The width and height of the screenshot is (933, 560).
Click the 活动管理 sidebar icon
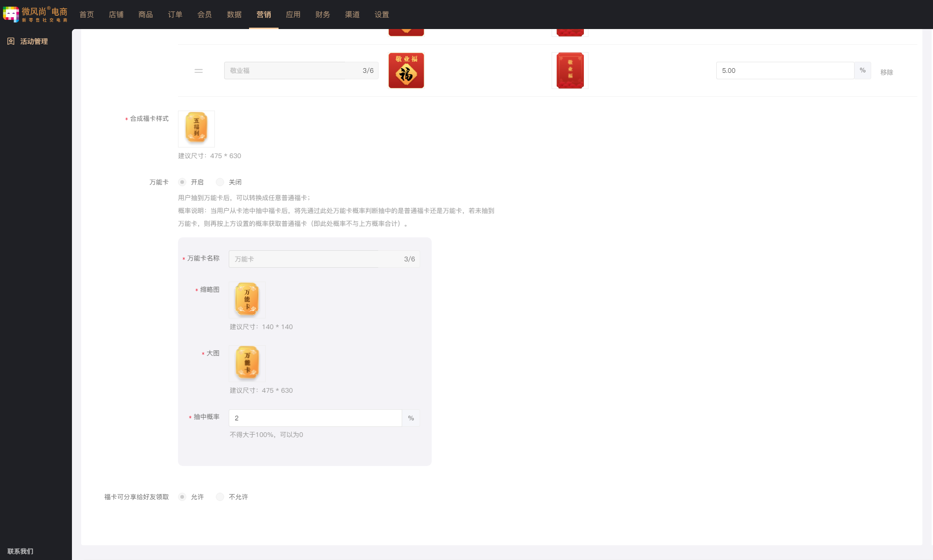click(11, 41)
